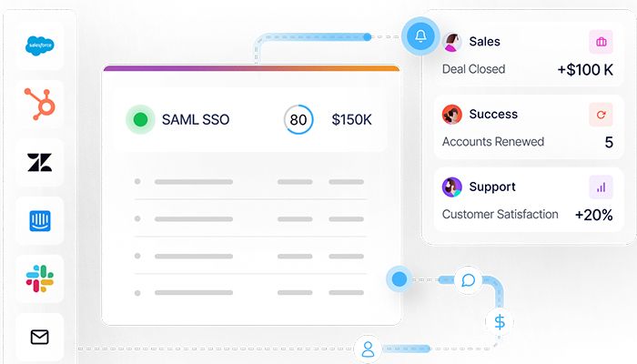Click the notification bell icon
Image resolution: width=637 pixels, height=364 pixels.
pyautogui.click(x=420, y=36)
